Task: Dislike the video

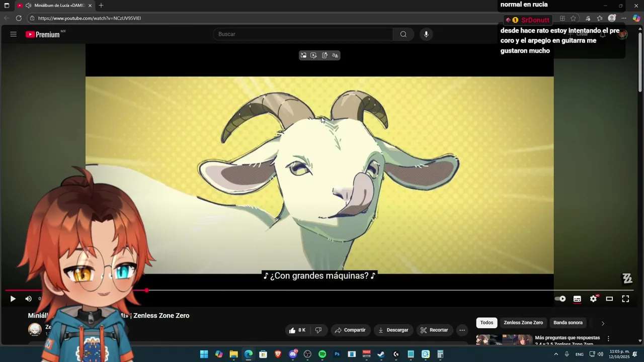Action: click(x=318, y=330)
